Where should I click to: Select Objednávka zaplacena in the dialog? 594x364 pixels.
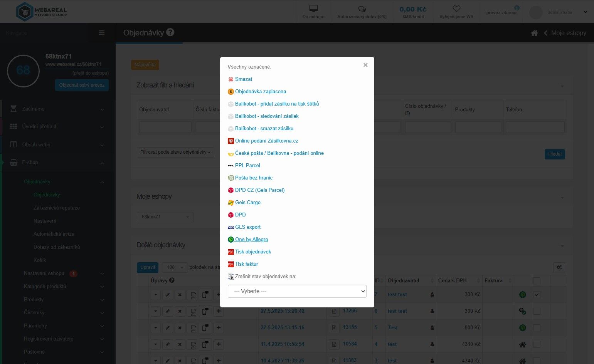(261, 91)
